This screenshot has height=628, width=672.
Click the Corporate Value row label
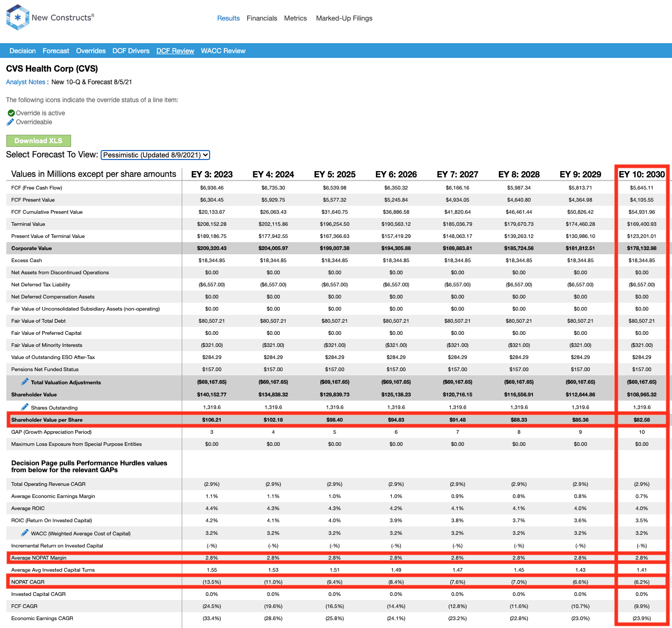(x=32, y=248)
